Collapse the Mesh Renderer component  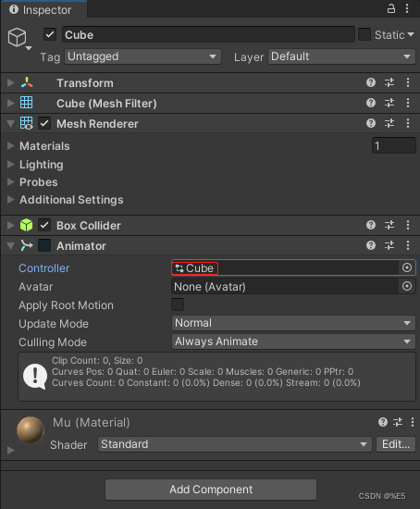click(11, 124)
